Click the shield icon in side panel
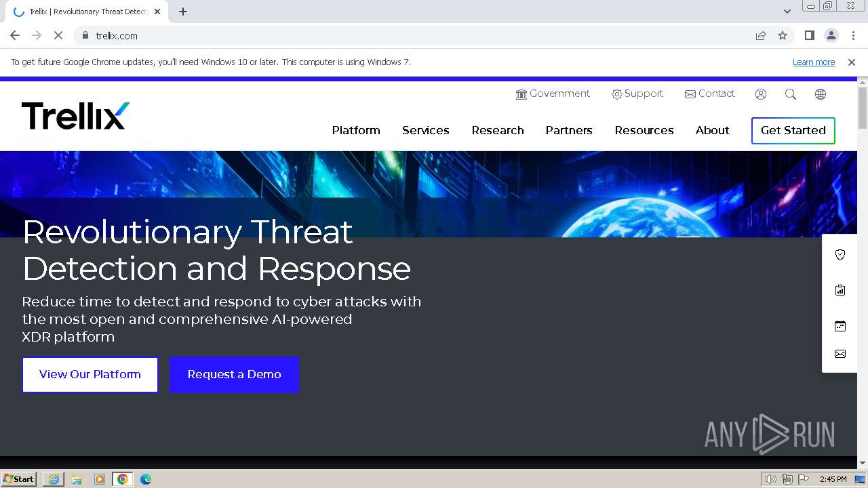The image size is (868, 488). coord(840,255)
